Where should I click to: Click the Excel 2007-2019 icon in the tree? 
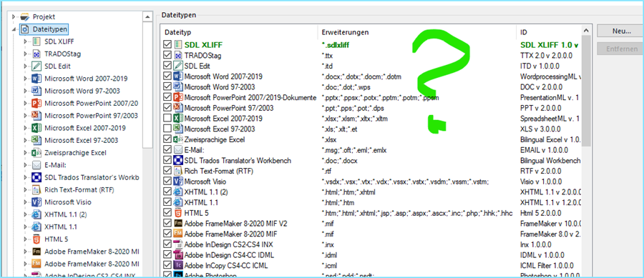click(x=36, y=127)
